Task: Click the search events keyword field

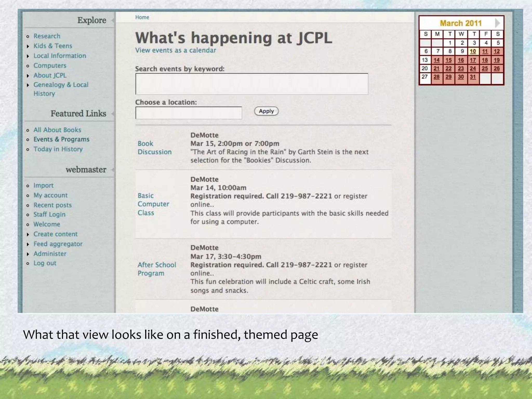Action: (x=251, y=84)
